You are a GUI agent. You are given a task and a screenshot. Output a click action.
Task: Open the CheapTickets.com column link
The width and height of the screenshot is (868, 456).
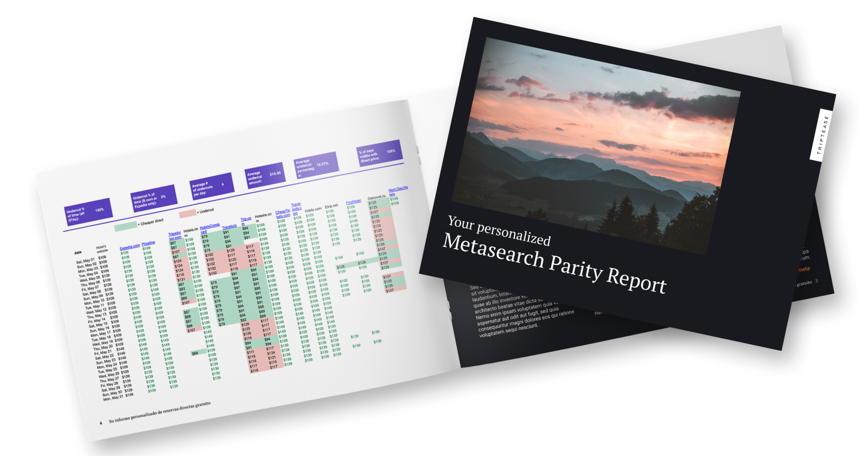click(283, 213)
